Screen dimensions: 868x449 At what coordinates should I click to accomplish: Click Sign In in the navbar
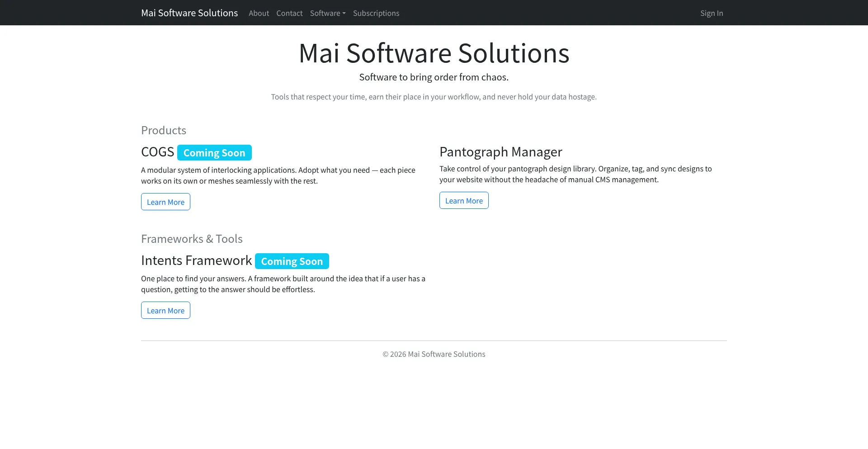click(712, 13)
